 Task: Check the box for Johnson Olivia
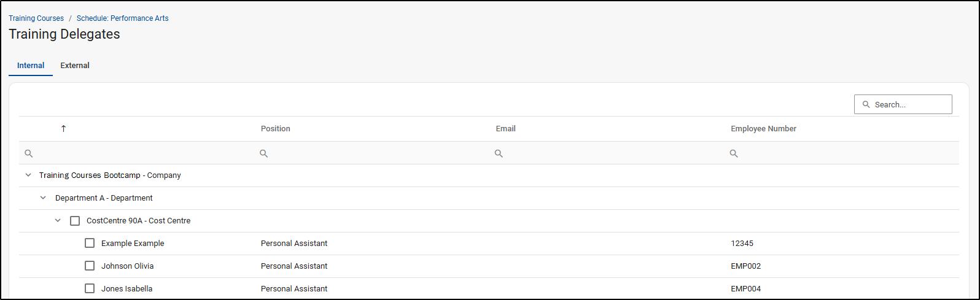point(90,266)
